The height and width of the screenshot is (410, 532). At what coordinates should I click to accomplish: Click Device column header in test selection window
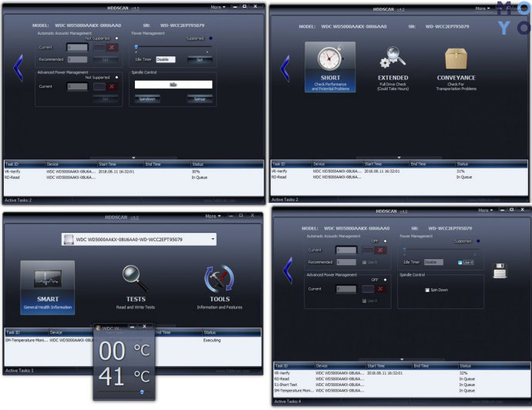(x=337, y=164)
